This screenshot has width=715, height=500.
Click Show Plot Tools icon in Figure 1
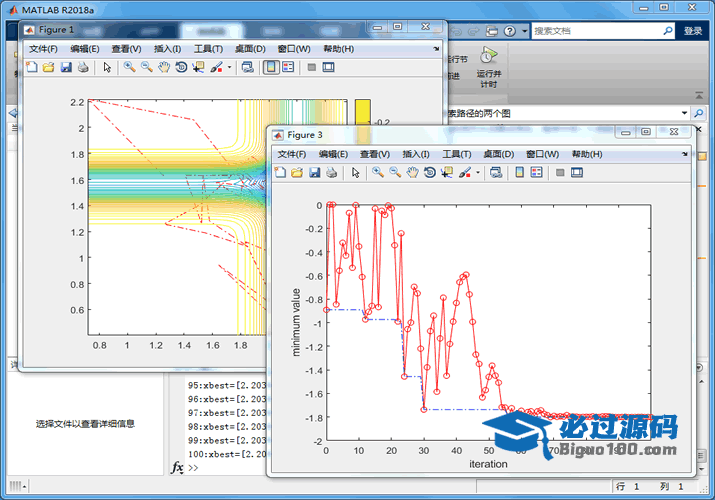coord(328,67)
